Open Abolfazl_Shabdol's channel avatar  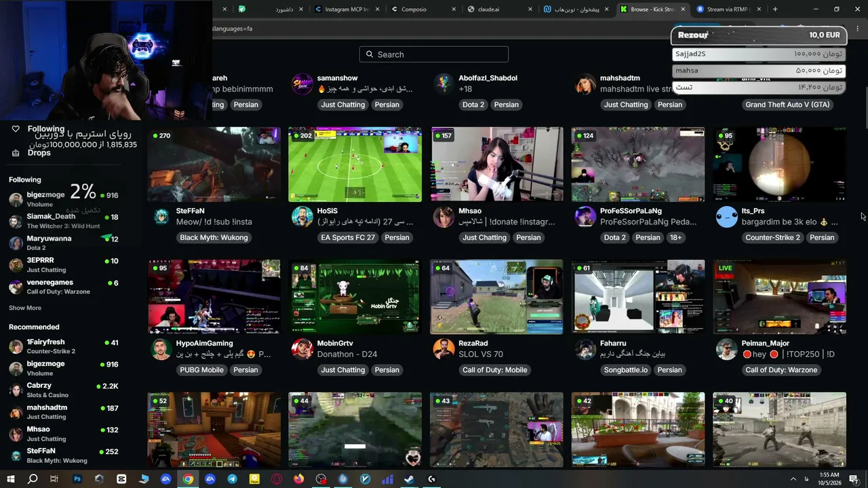coord(443,84)
